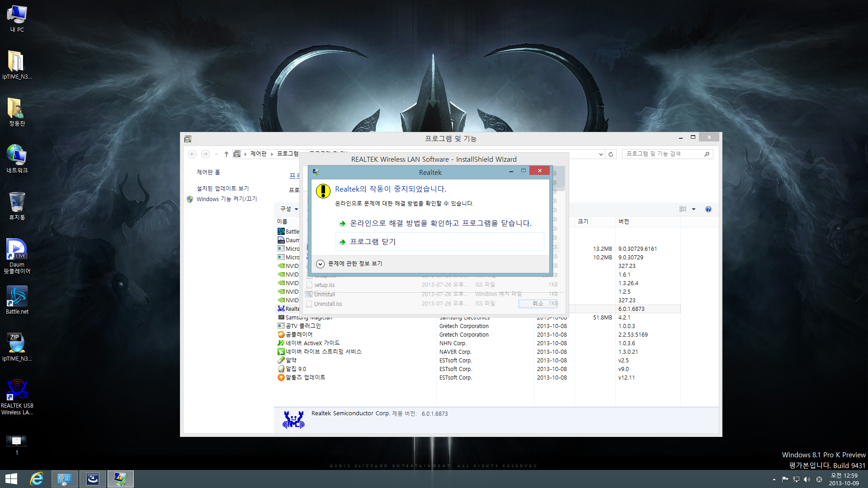Click the help question mark icon

pos(708,209)
